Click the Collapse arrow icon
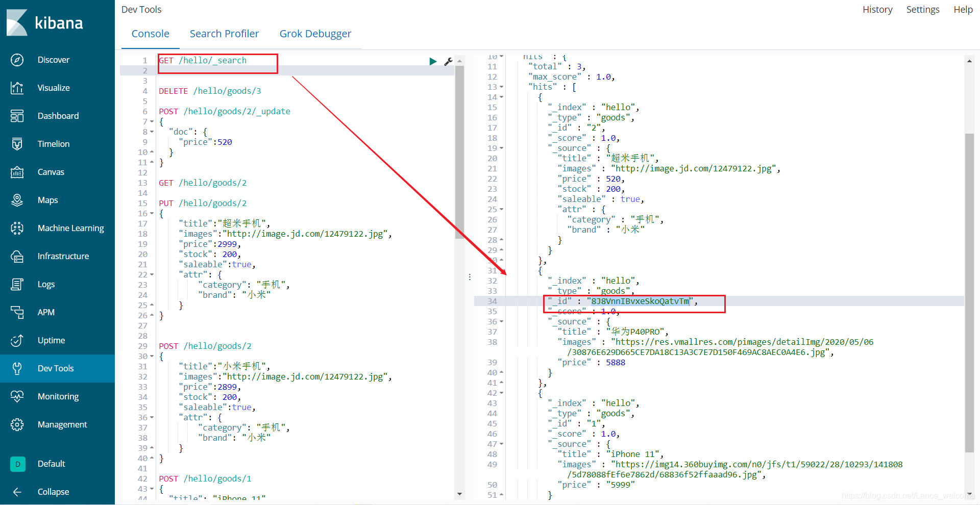Image resolution: width=980 pixels, height=505 pixels. tap(17, 492)
